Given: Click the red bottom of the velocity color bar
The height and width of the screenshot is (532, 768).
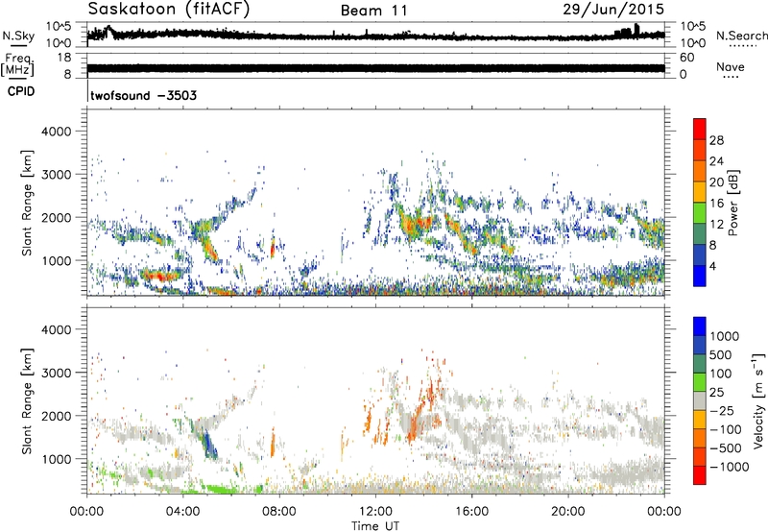Looking at the screenshot, I should pos(700,475).
